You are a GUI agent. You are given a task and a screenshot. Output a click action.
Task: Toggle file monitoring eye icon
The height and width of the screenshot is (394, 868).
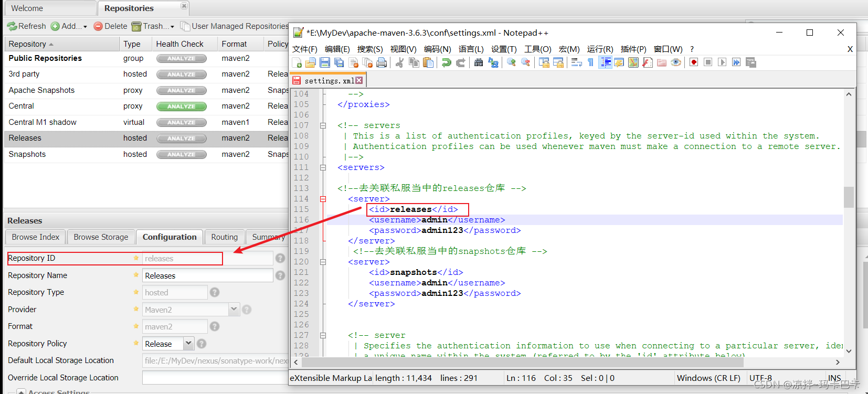(x=675, y=62)
